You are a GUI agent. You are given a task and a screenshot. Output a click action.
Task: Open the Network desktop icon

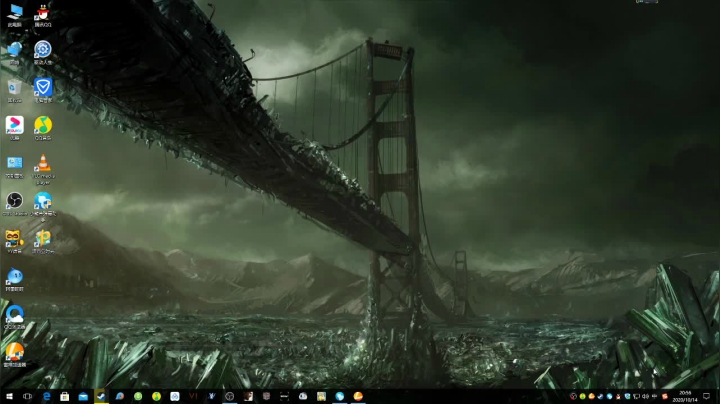point(15,53)
